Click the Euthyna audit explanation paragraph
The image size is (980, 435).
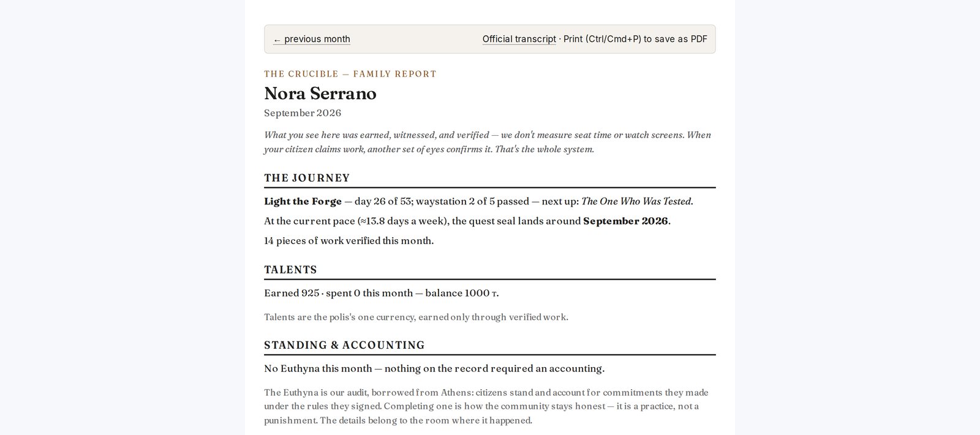coord(486,406)
